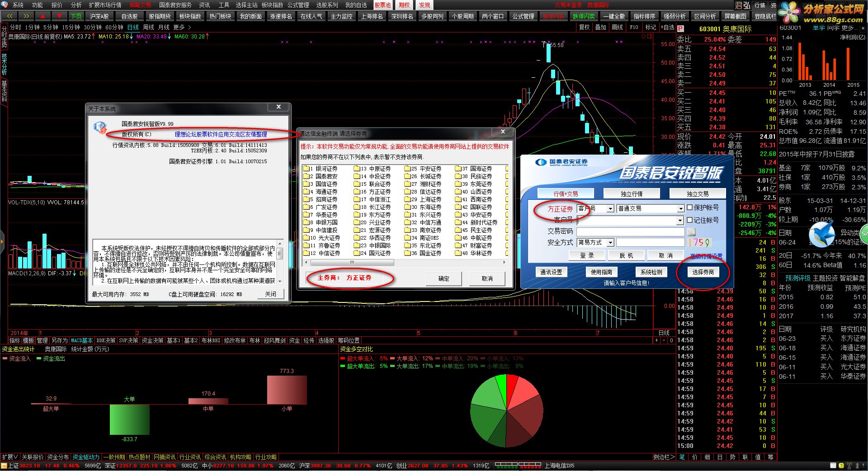
Task: Open 侧边栏 sidebar toggle at bottom
Action: 663,457
